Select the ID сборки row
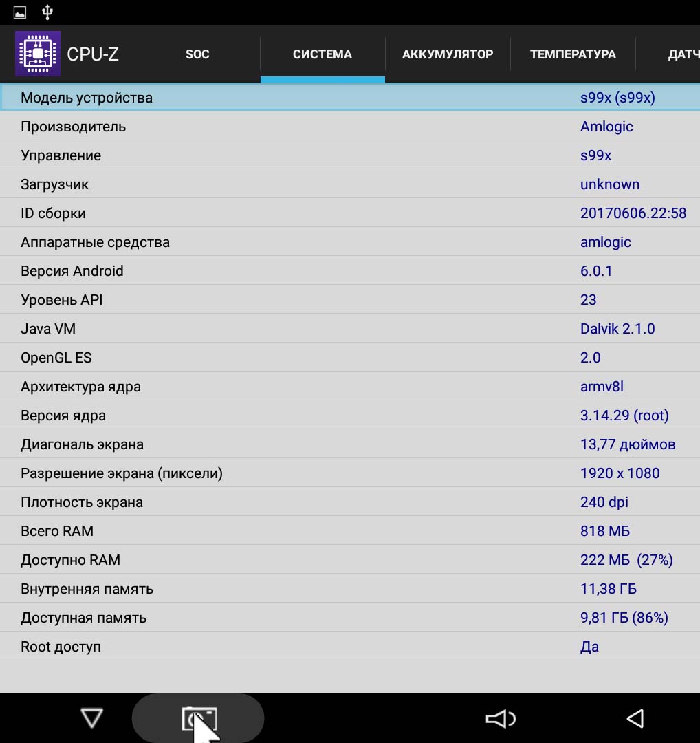The image size is (700, 743). (x=350, y=213)
